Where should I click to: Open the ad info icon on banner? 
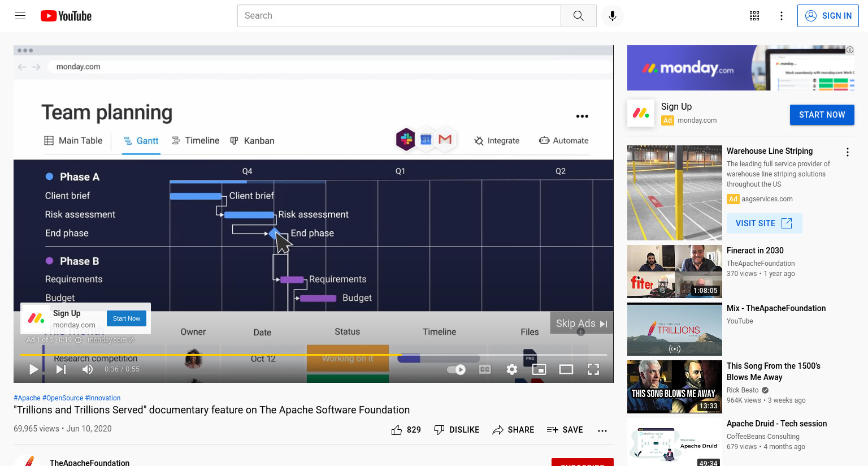tap(849, 50)
